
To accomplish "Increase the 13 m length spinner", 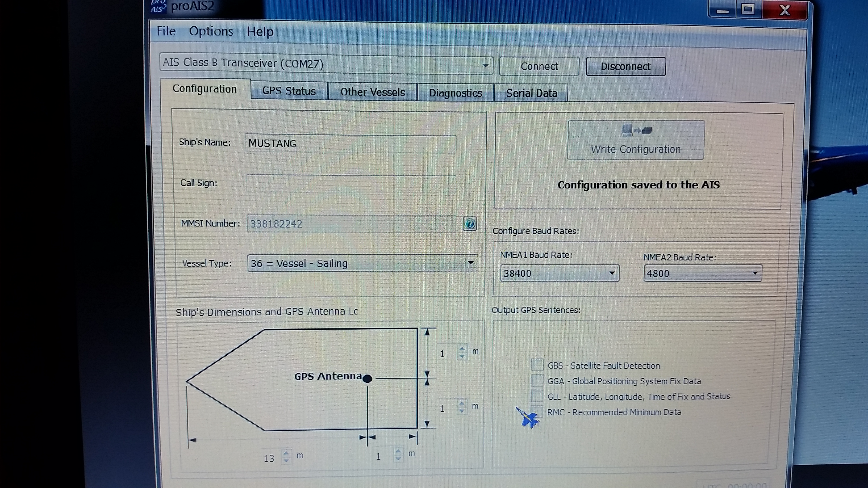I will 286,453.
